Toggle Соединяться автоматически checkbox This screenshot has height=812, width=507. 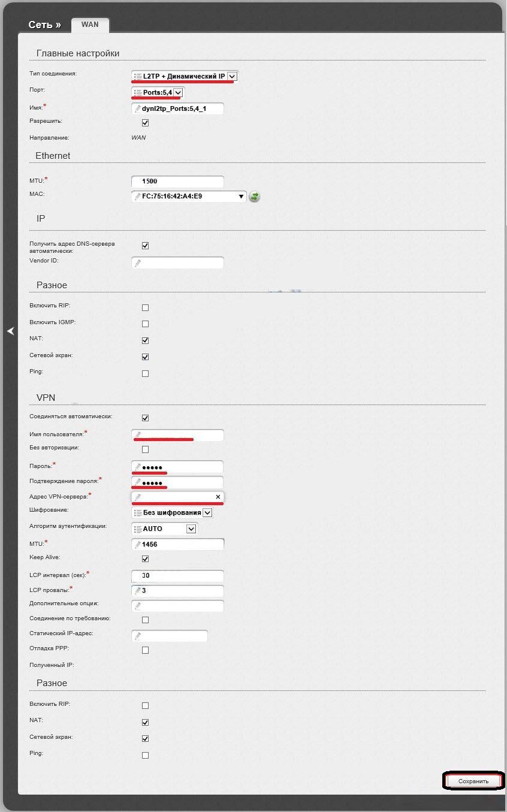pos(145,418)
